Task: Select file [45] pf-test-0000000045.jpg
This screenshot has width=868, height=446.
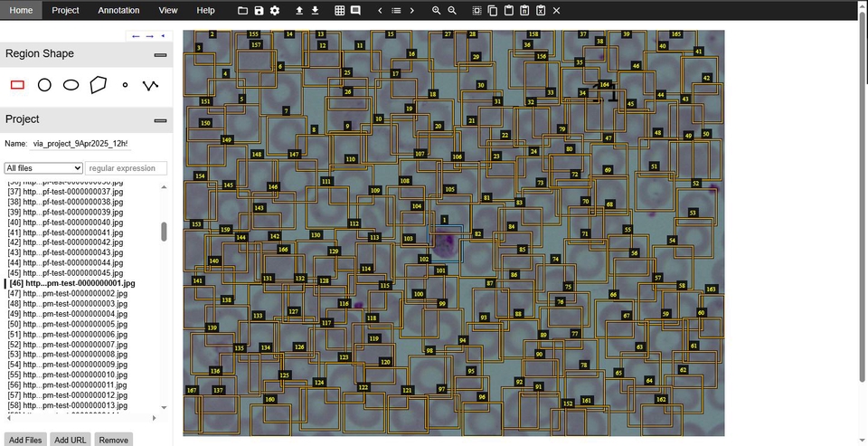Action: [65, 273]
